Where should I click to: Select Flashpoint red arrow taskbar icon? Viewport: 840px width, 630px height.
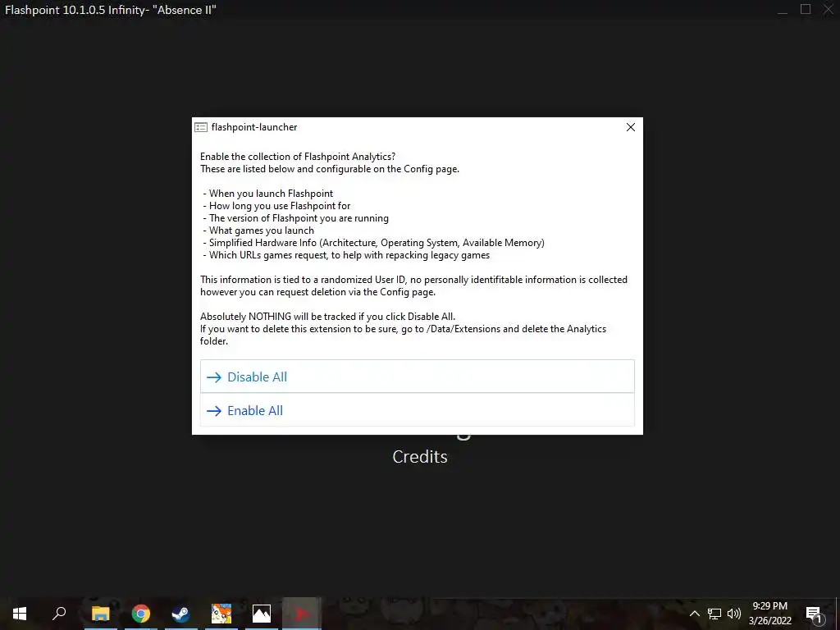click(x=302, y=614)
